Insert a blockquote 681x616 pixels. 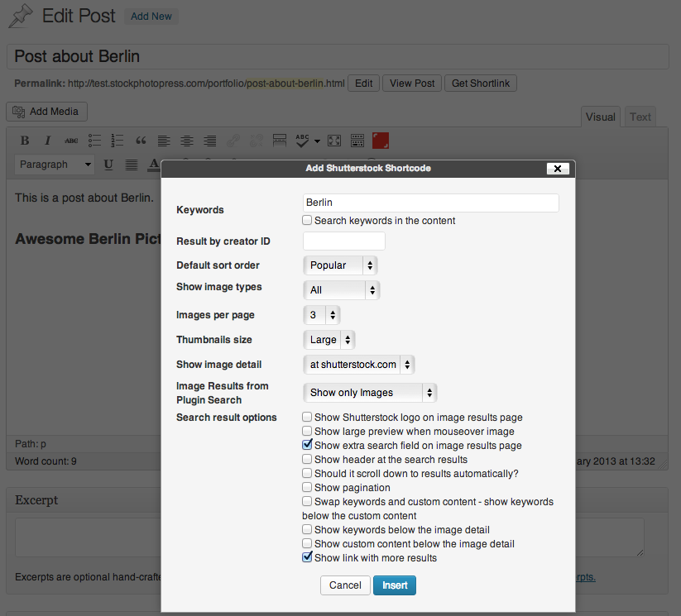(141, 141)
